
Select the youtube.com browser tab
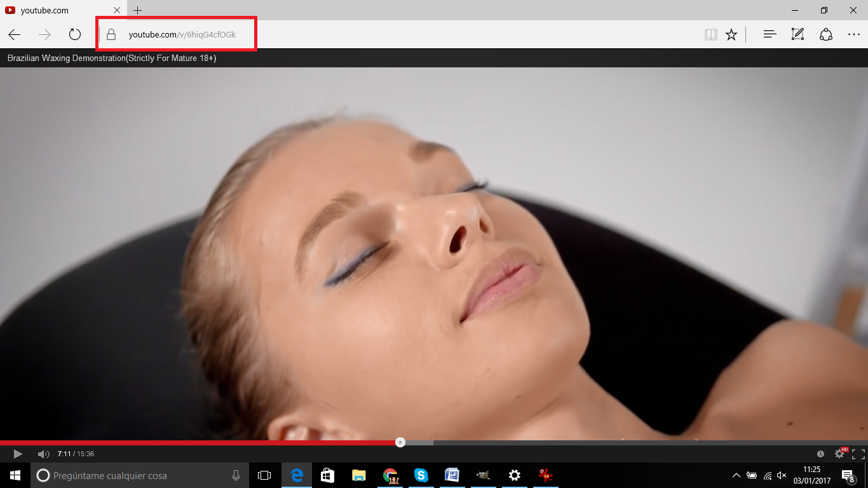pyautogui.click(x=62, y=11)
